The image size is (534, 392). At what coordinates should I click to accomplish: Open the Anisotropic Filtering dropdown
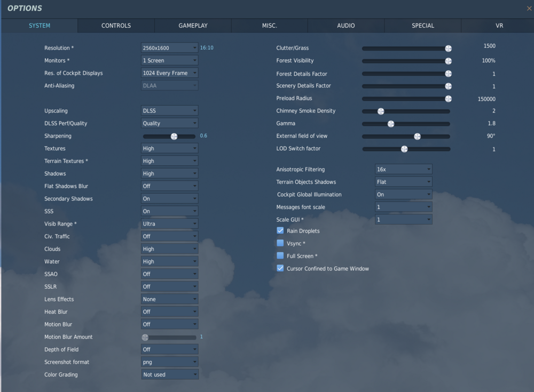pyautogui.click(x=404, y=169)
